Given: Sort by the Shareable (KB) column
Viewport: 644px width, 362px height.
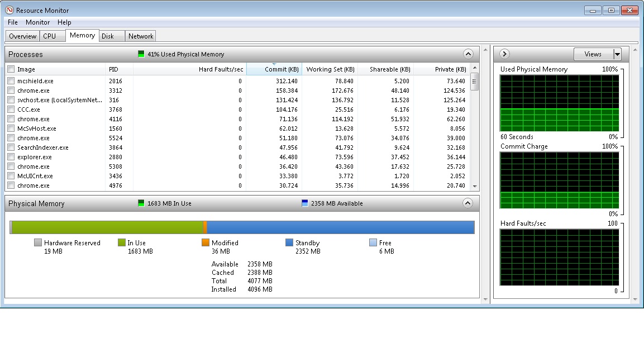Looking at the screenshot, I should tap(385, 69).
